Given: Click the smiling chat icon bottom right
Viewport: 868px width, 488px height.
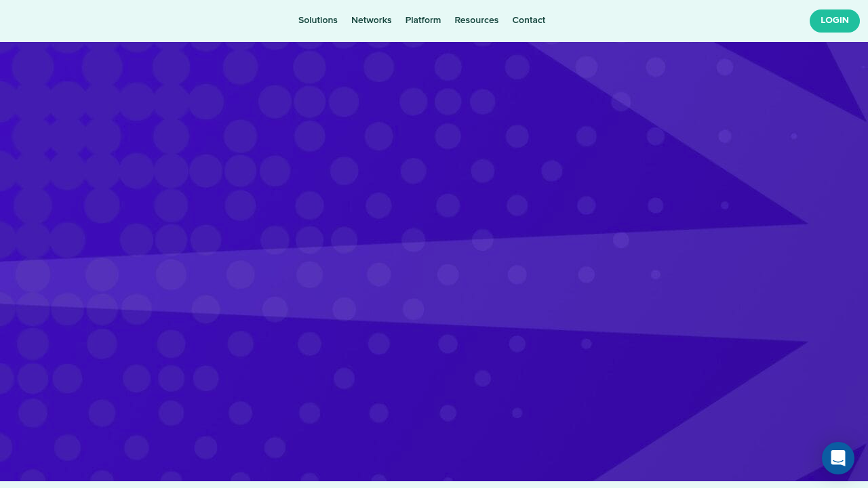Looking at the screenshot, I should pos(838,458).
